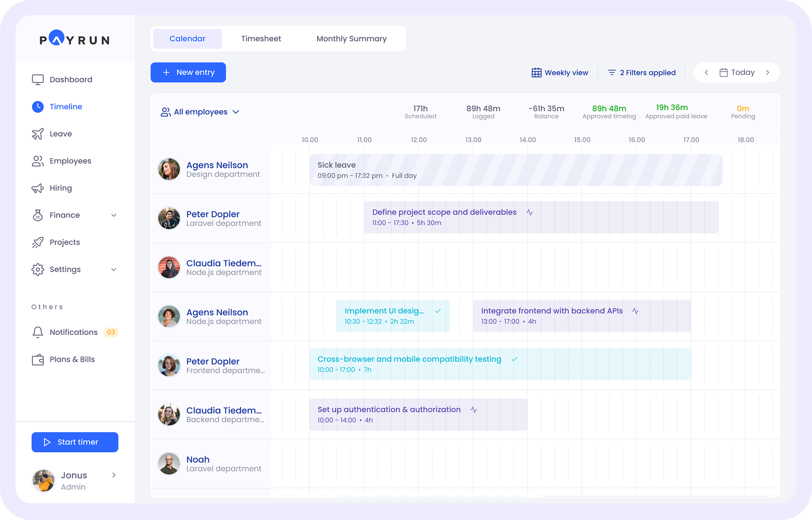Click the Leave airplane icon

point(37,134)
